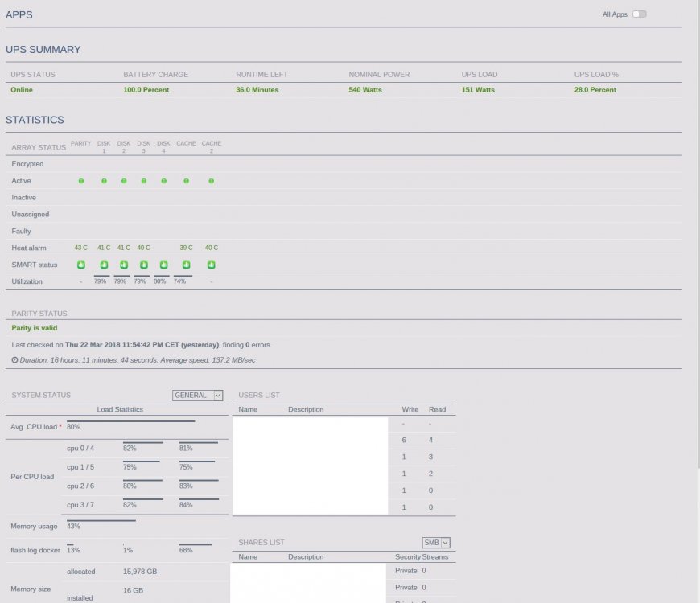This screenshot has width=700, height=603.
Task: Open Disk 2 SMART status icon
Action: [124, 265]
